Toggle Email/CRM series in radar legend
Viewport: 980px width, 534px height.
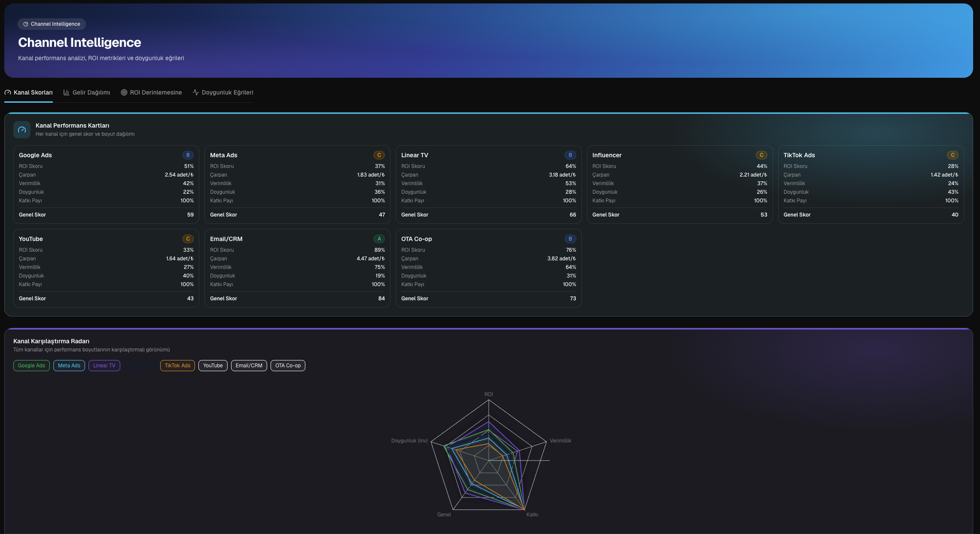pos(249,366)
